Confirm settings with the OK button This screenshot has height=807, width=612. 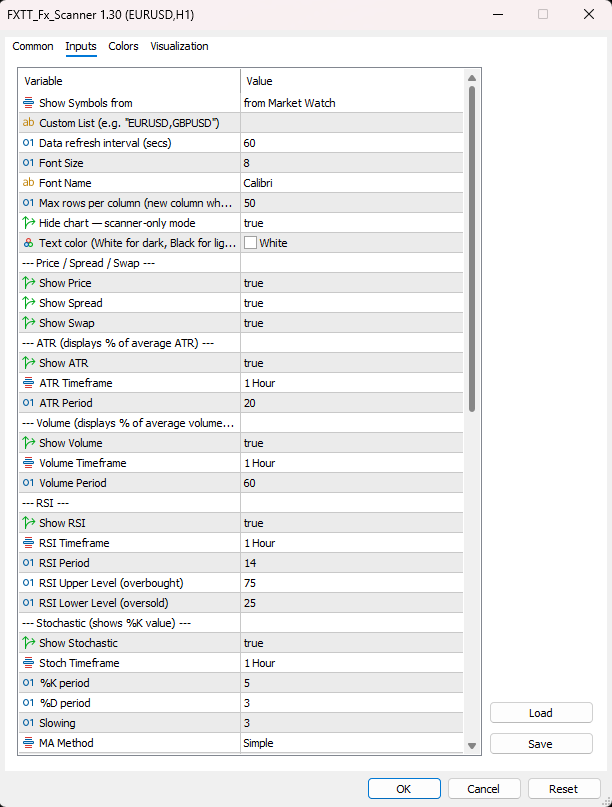pos(404,788)
